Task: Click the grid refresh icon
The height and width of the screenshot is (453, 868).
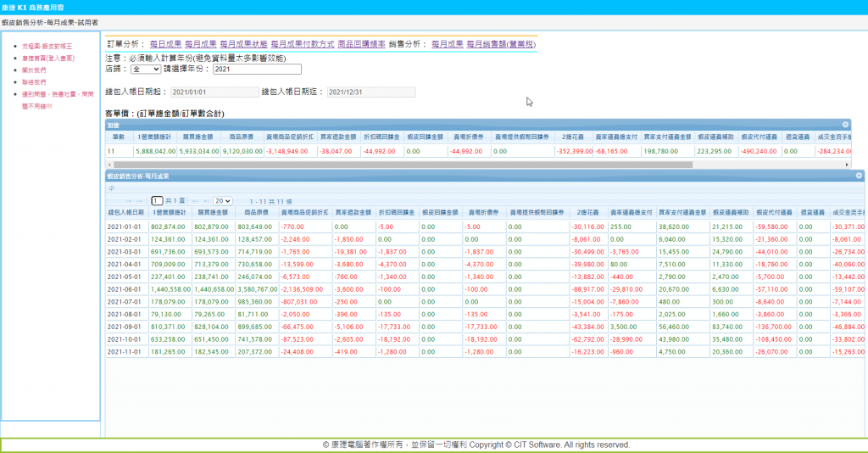Action: click(x=112, y=188)
